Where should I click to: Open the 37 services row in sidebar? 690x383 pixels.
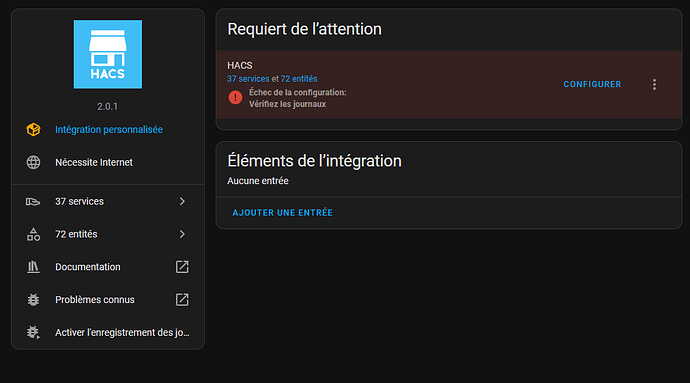(108, 201)
